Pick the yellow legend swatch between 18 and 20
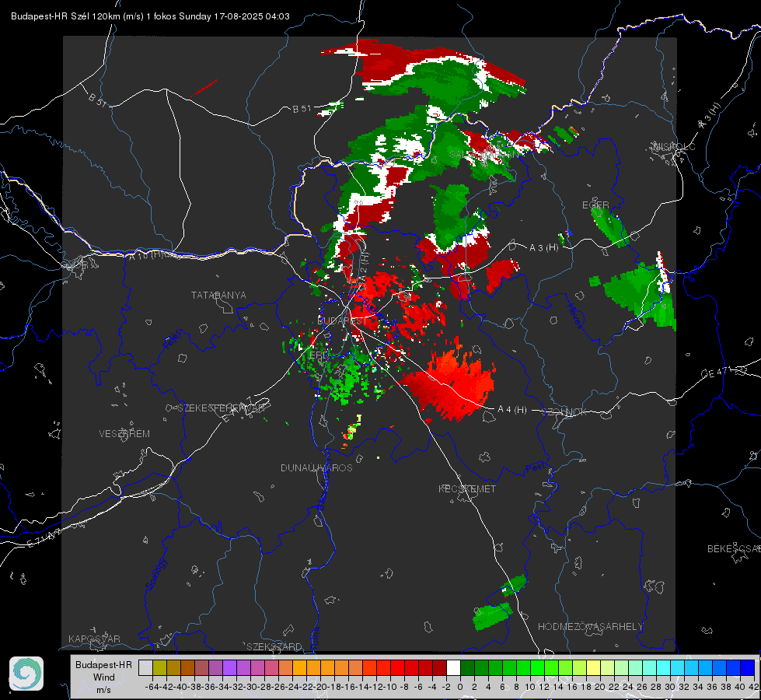This screenshot has width=761, height=700. [x=594, y=667]
